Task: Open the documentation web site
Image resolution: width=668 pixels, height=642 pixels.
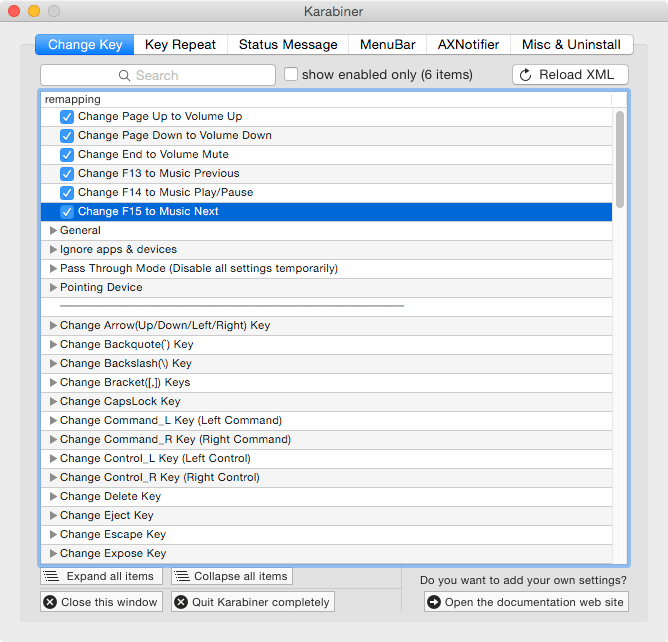Action: coord(526,602)
